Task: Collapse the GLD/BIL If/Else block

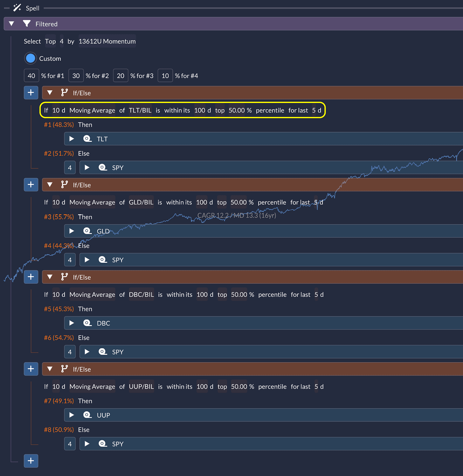Action: [x=50, y=185]
